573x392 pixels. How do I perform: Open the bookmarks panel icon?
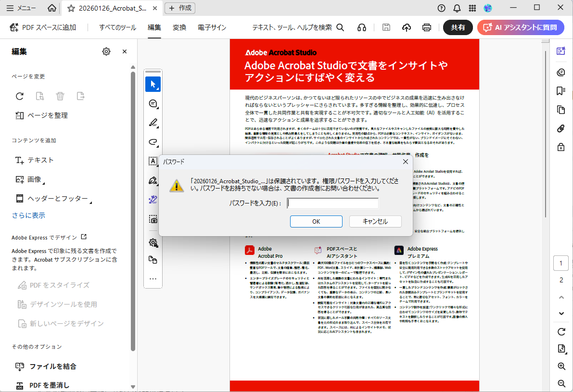click(561, 90)
